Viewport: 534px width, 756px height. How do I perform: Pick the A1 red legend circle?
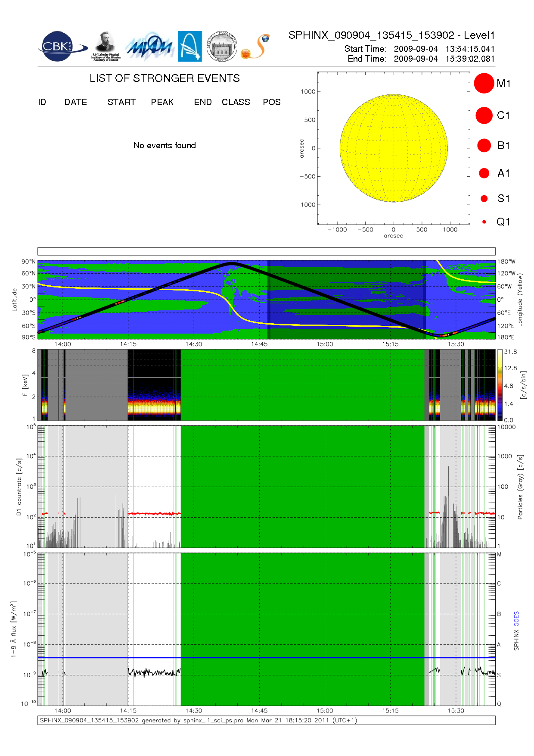[484, 173]
